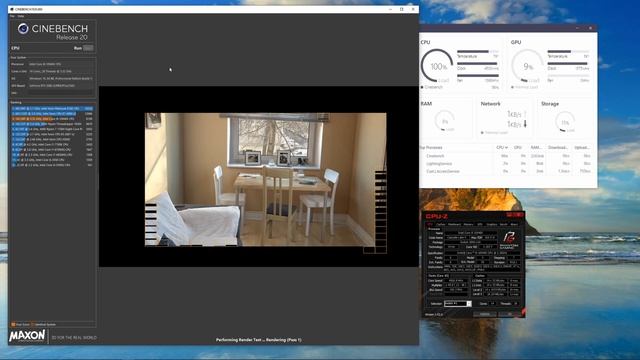Select the Intel Core i7-4850HQ ranking row
Image resolution: width=640 pixels, height=360 pixels.
52,155
